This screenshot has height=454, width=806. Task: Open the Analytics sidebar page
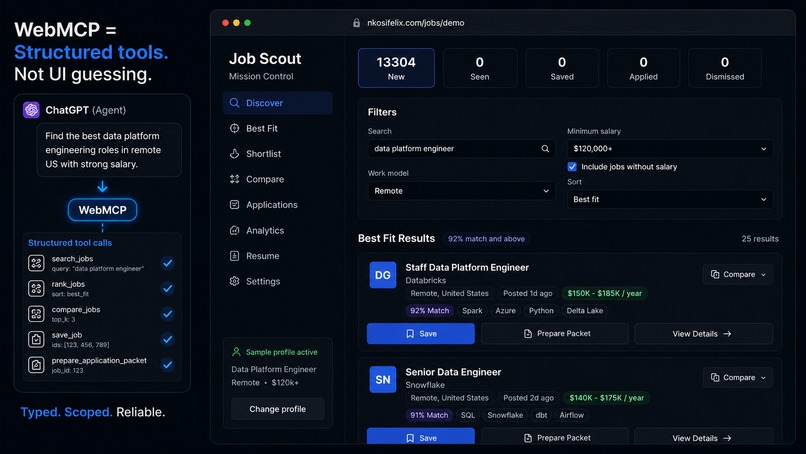[278, 230]
